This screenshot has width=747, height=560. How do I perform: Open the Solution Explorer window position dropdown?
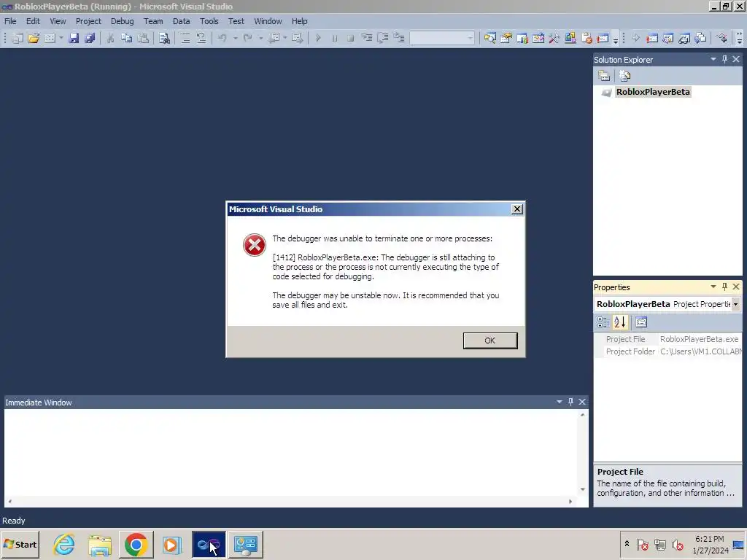(713, 59)
